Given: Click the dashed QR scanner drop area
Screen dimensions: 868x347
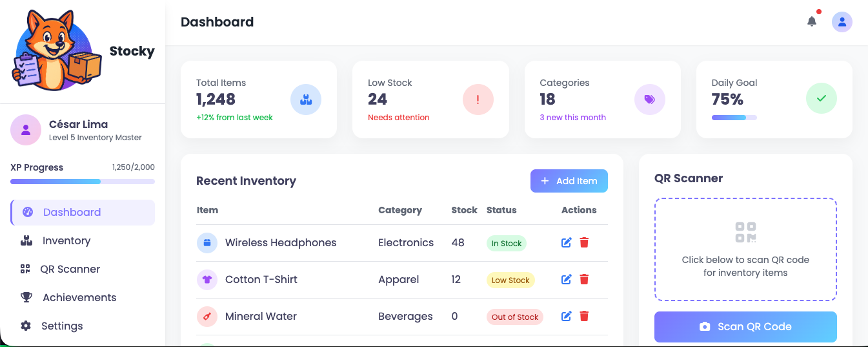Looking at the screenshot, I should 745,249.
